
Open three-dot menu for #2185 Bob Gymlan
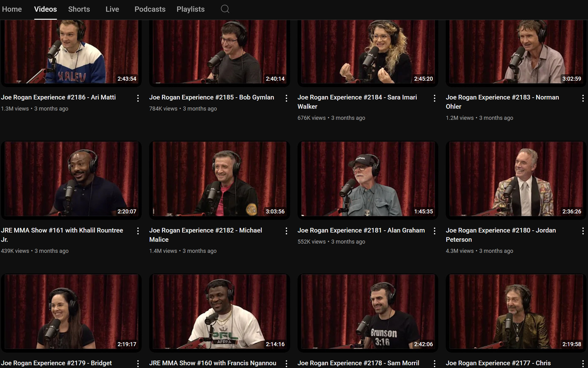(286, 98)
